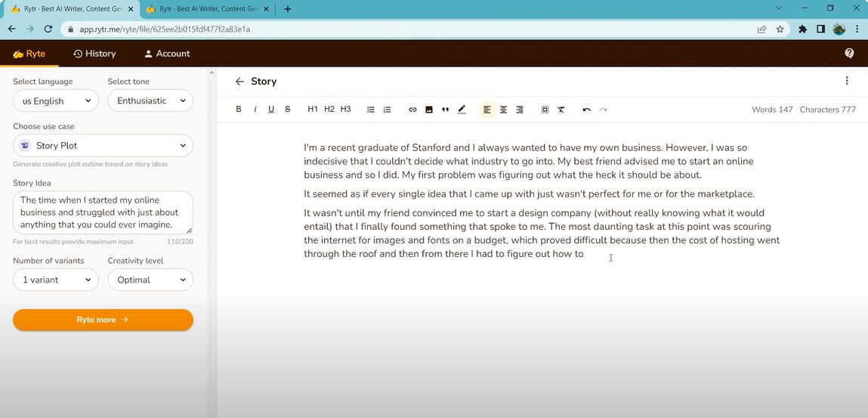Click inside the Story Idea text box

(103, 212)
